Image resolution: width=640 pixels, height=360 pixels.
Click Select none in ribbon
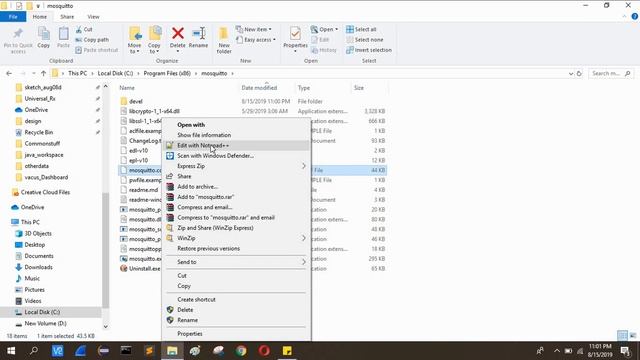364,40
